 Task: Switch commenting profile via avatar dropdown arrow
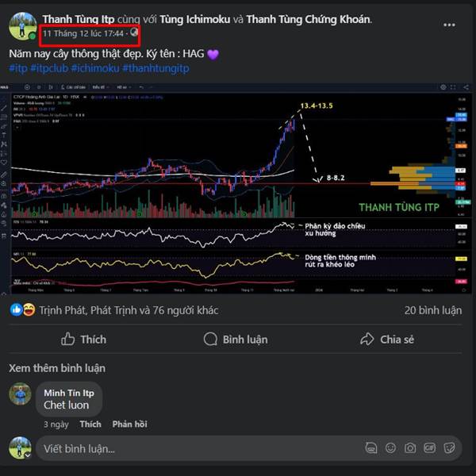pos(28,455)
